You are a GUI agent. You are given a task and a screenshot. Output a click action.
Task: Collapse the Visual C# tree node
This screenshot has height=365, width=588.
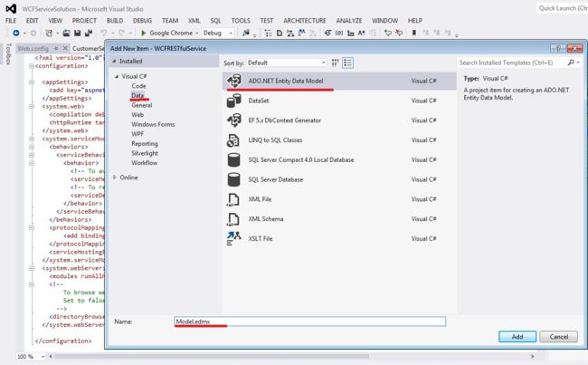[x=117, y=76]
